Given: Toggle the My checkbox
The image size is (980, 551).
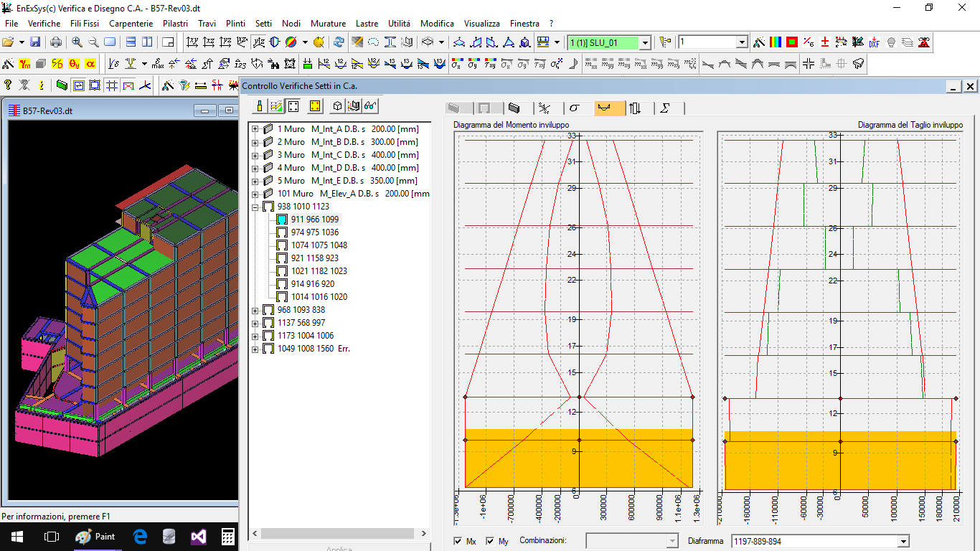Looking at the screenshot, I should [x=491, y=541].
